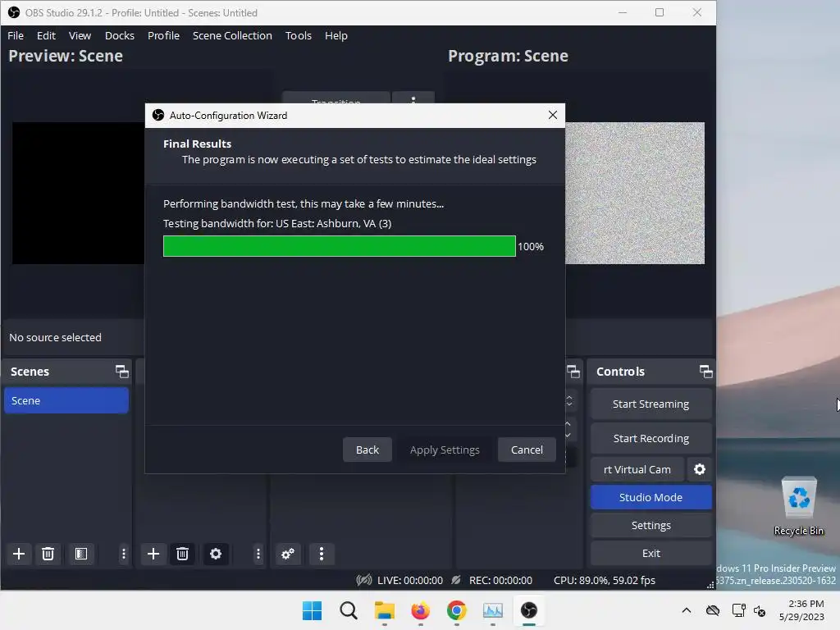Click the recording status icon in status bar
Viewport: 840px width, 630px height.
[x=456, y=580]
